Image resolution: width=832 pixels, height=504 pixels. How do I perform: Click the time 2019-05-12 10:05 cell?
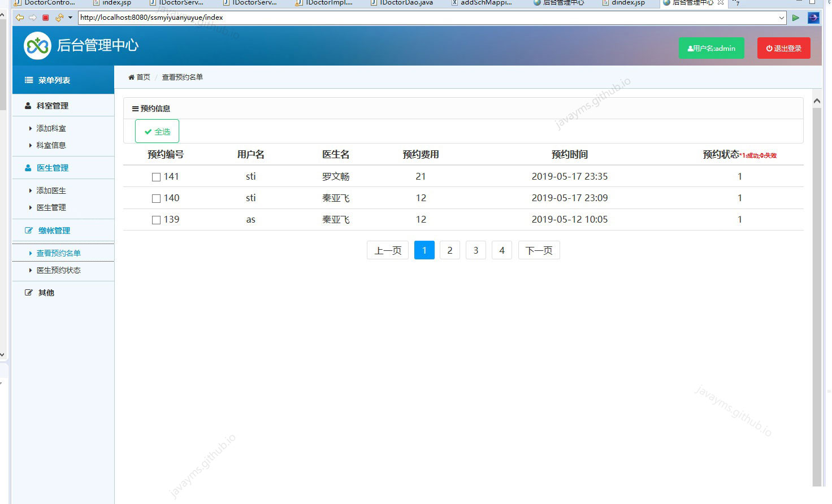[x=570, y=219]
